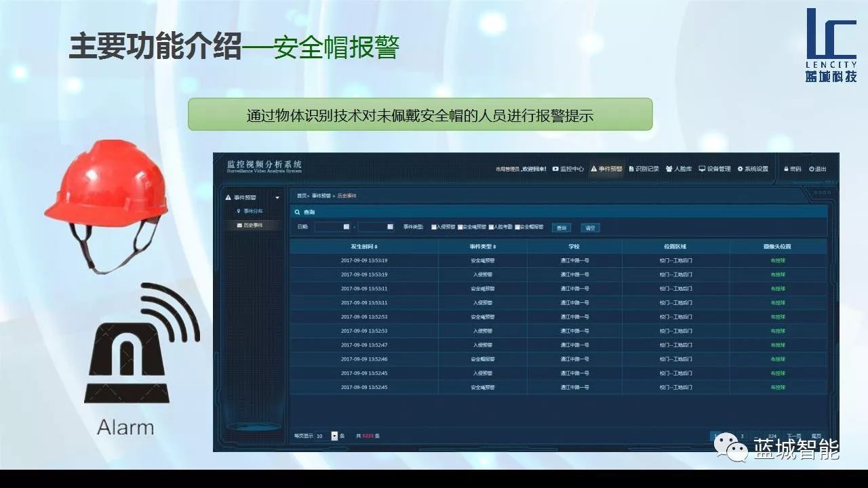Click the end date calendar icon
This screenshot has width=868, height=488.
(x=390, y=227)
